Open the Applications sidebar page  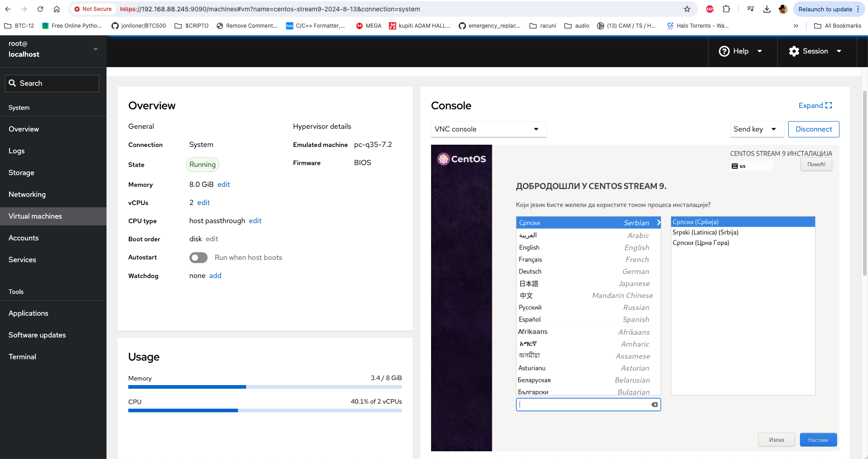tap(53, 313)
